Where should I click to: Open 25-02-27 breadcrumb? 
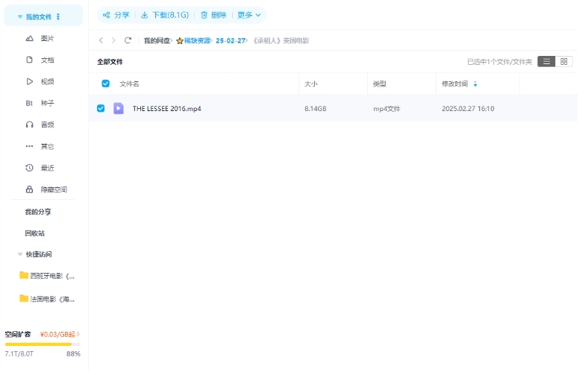231,41
